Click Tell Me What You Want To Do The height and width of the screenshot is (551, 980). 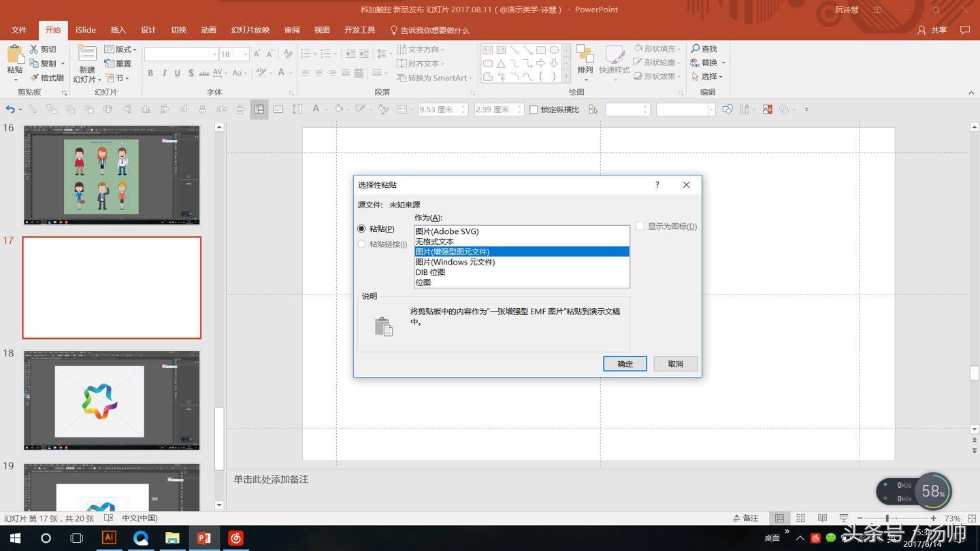[429, 30]
